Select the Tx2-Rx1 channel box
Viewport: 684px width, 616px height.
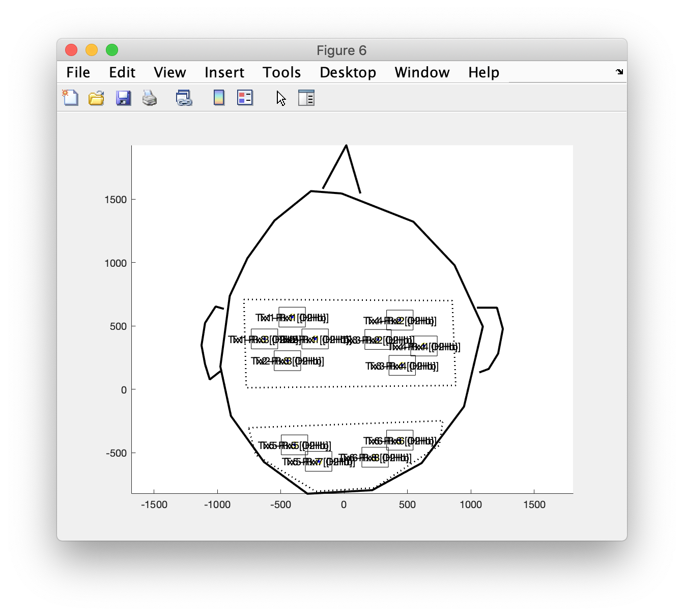click(x=315, y=339)
